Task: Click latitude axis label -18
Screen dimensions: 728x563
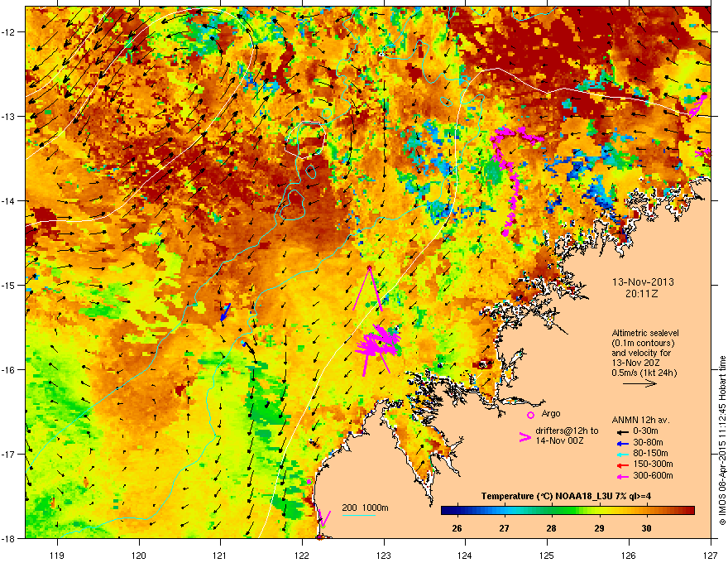Action: [9, 538]
